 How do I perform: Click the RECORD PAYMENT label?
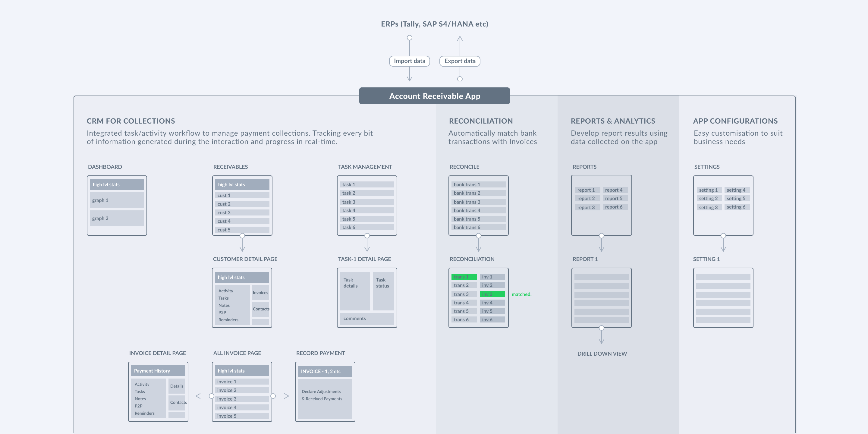pos(320,353)
